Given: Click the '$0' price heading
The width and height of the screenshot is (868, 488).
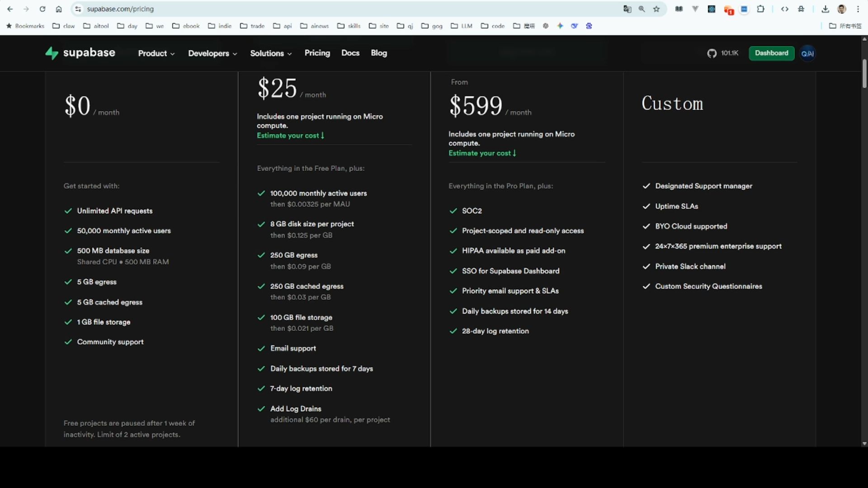Looking at the screenshot, I should (x=77, y=107).
